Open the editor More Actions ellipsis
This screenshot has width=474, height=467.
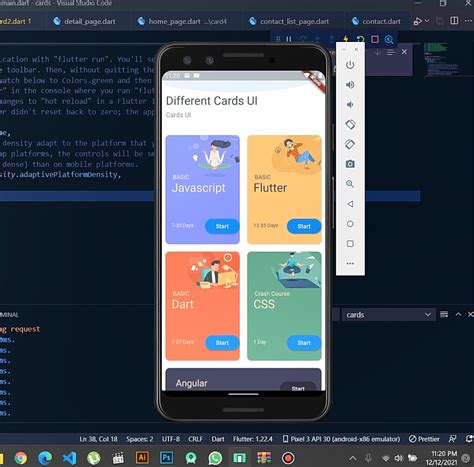tap(468, 21)
